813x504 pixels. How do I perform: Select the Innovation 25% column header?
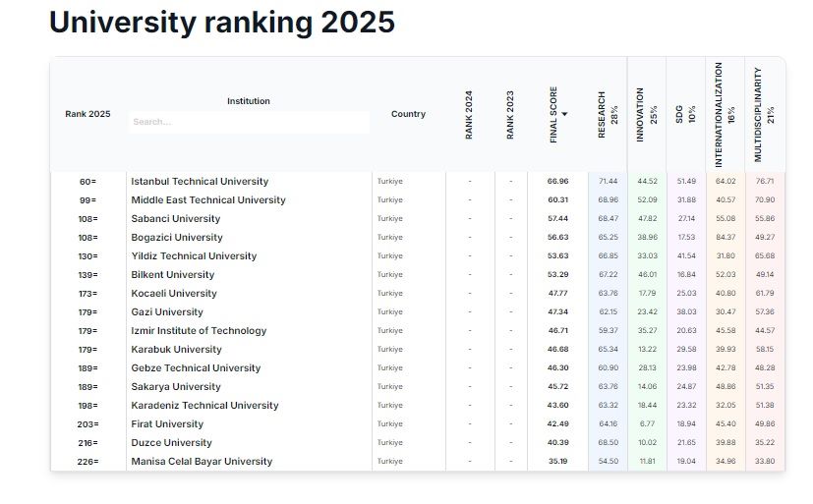(646, 114)
